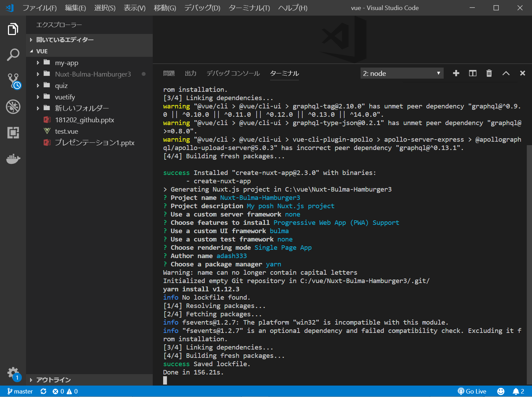Expand the my-app folder
Image resolution: width=532 pixels, height=397 pixels.
[x=66, y=63]
